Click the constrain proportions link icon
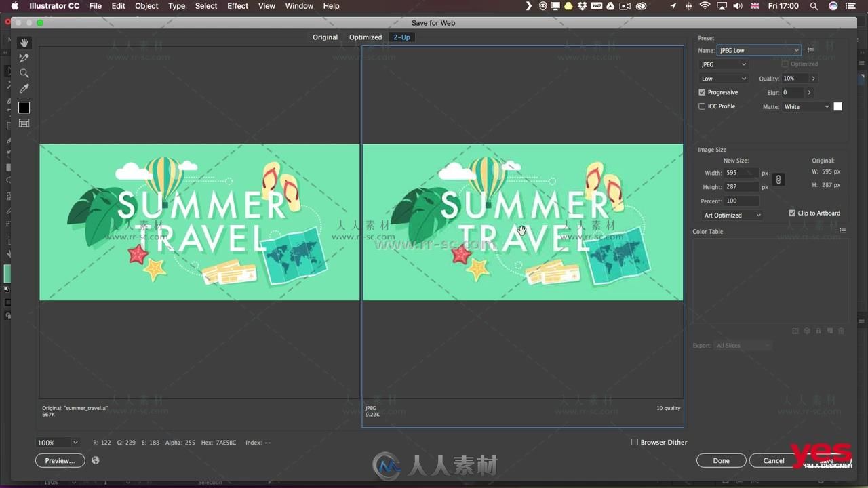868x488 pixels. coord(778,180)
